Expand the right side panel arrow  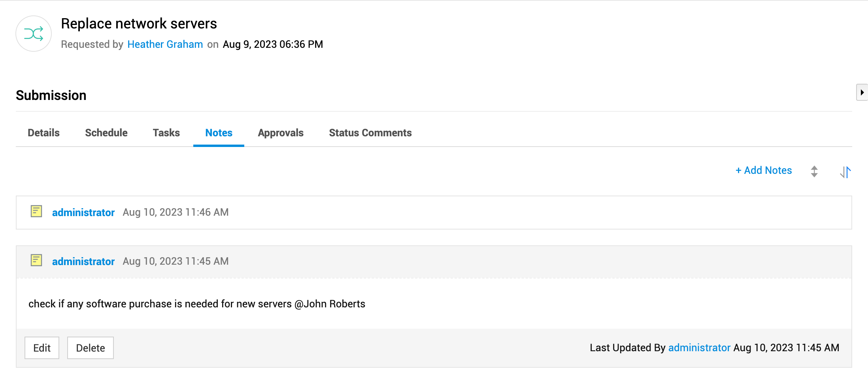pyautogui.click(x=862, y=92)
